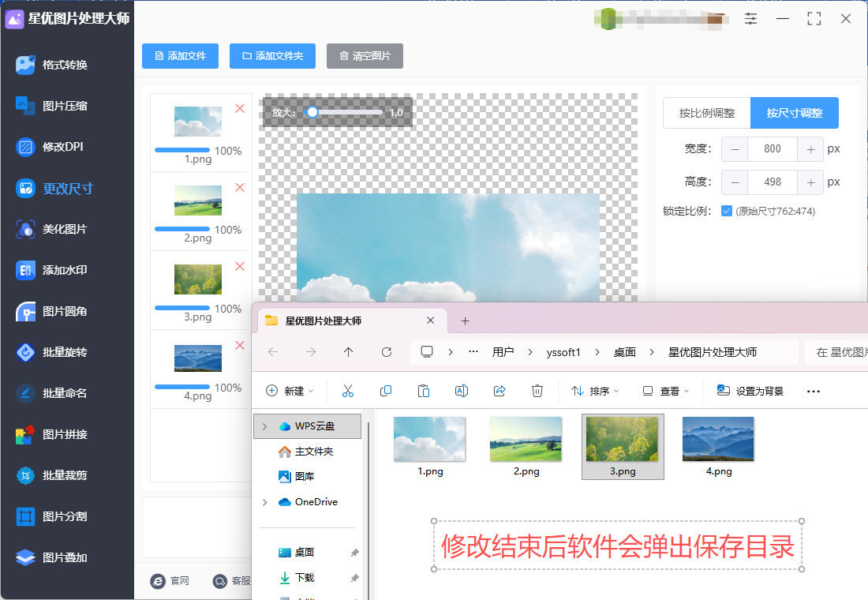The height and width of the screenshot is (600, 868).
Task: Open the 批量命名 batch rename tool
Action: 53,393
